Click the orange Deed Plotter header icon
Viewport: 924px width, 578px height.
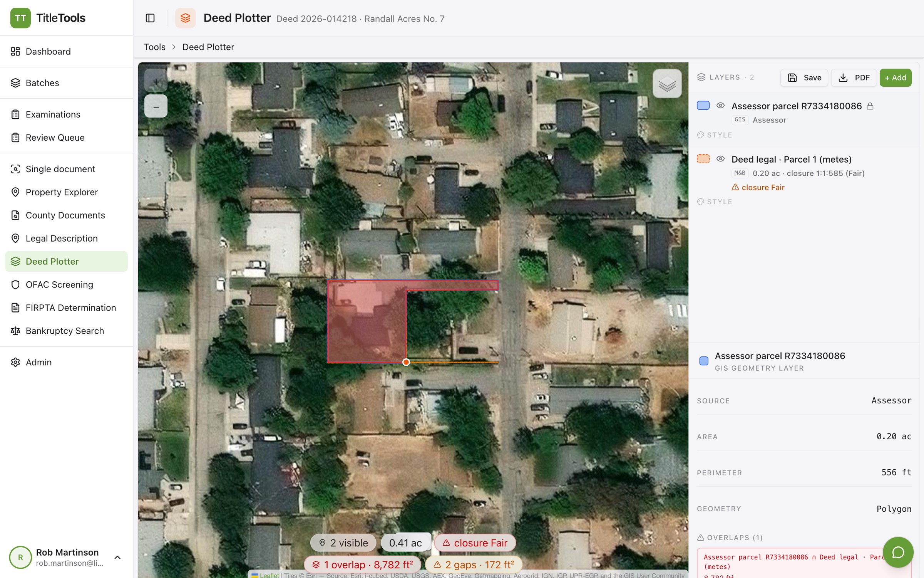(185, 18)
